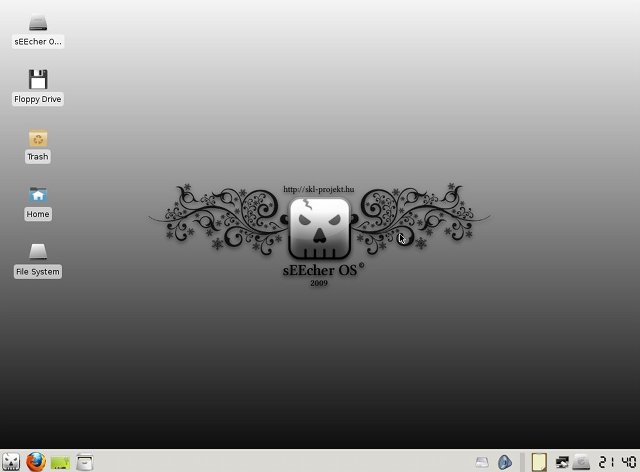Open the Floppy Drive desktop icon
The width and height of the screenshot is (640, 472).
(38, 79)
